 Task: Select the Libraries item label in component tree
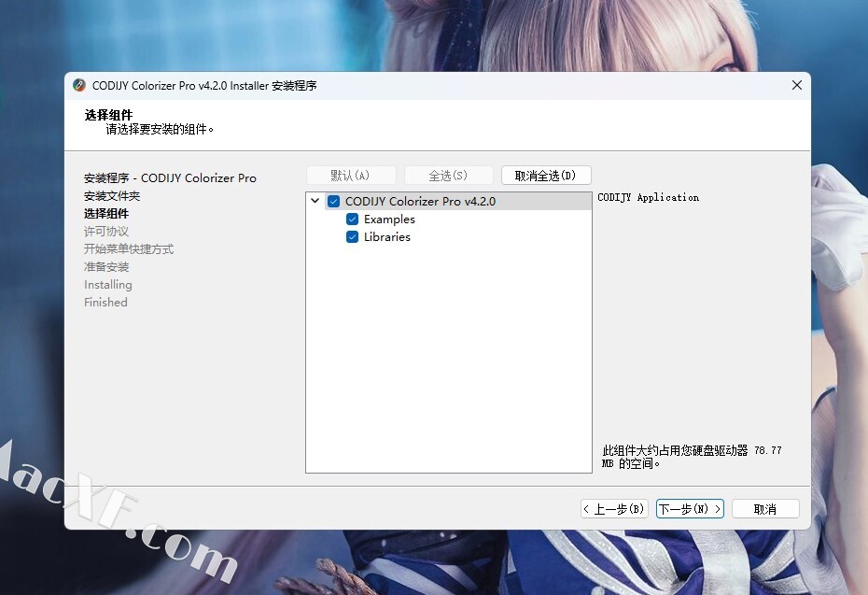pyautogui.click(x=387, y=237)
